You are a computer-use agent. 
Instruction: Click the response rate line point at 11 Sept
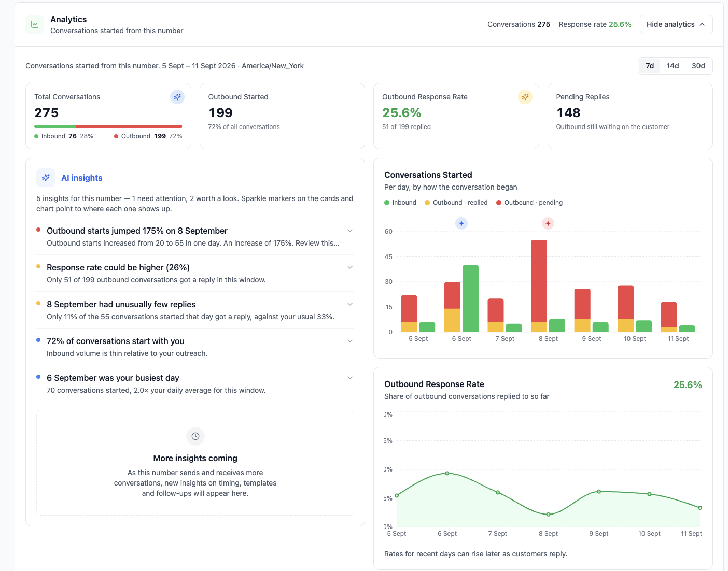pyautogui.click(x=700, y=508)
